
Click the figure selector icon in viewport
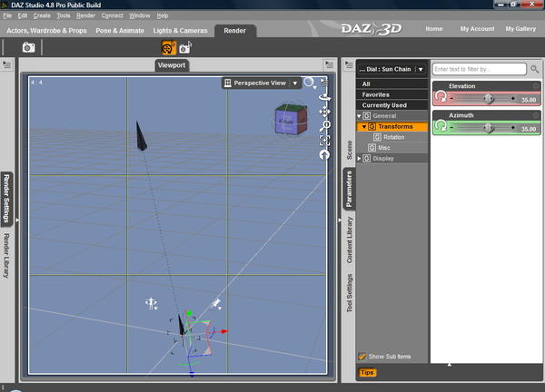pos(152,303)
